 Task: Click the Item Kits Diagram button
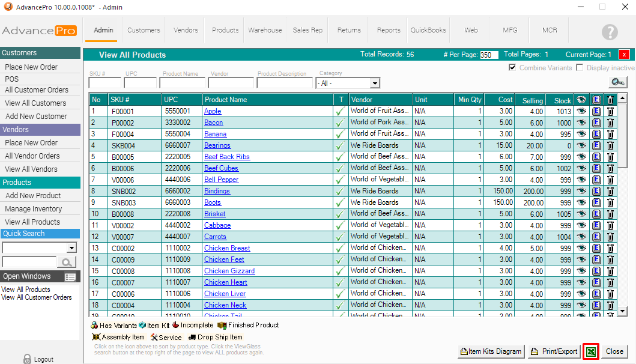click(491, 351)
